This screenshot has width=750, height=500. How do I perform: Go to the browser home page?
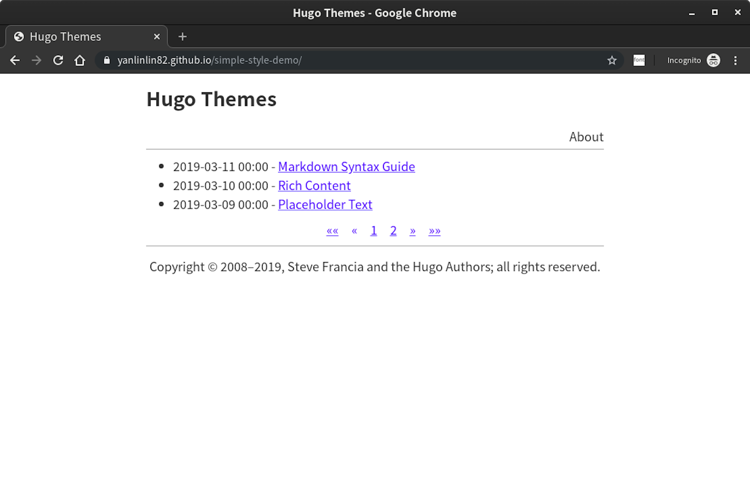pos(80,60)
